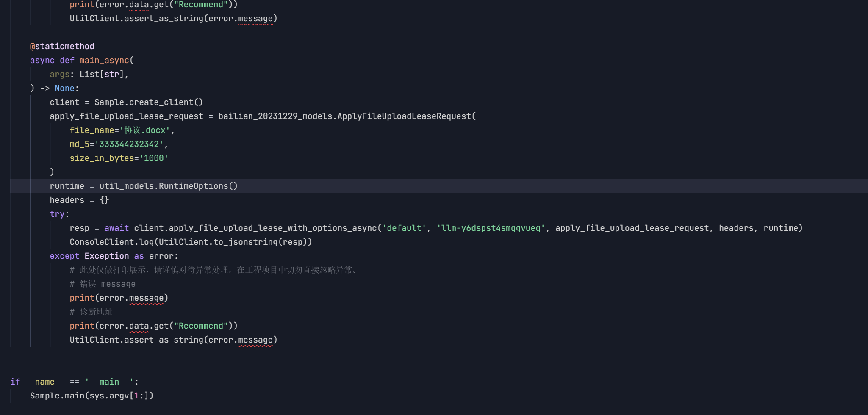Click the None return type hint
Screen dimensions: 868x415
click(64, 88)
